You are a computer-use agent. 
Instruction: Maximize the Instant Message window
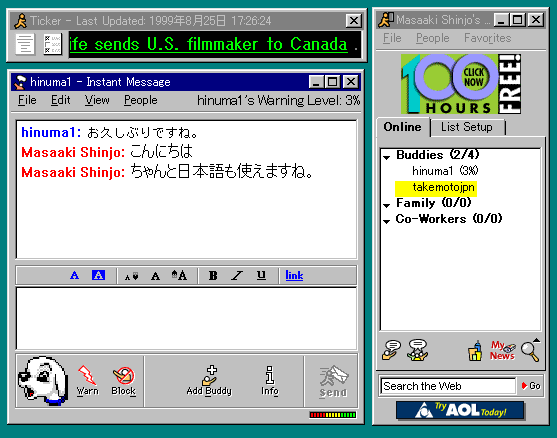333,82
